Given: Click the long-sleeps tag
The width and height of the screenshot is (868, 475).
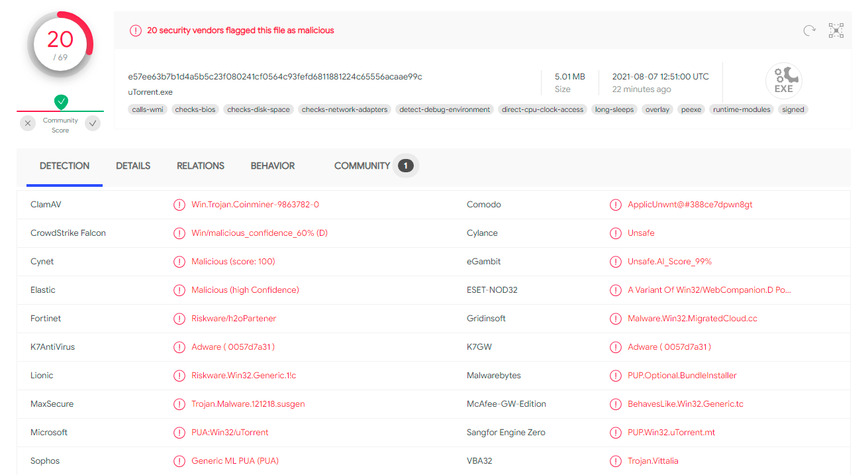Looking at the screenshot, I should pyautogui.click(x=614, y=109).
